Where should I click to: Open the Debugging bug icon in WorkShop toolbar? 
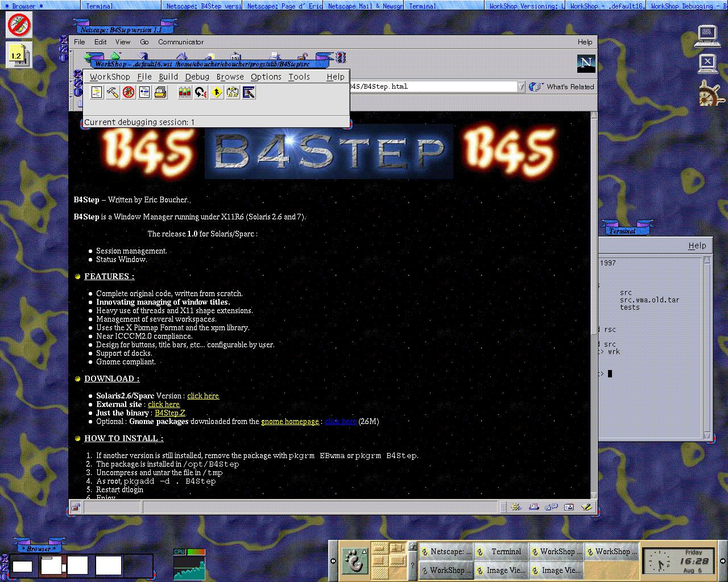pos(129,92)
